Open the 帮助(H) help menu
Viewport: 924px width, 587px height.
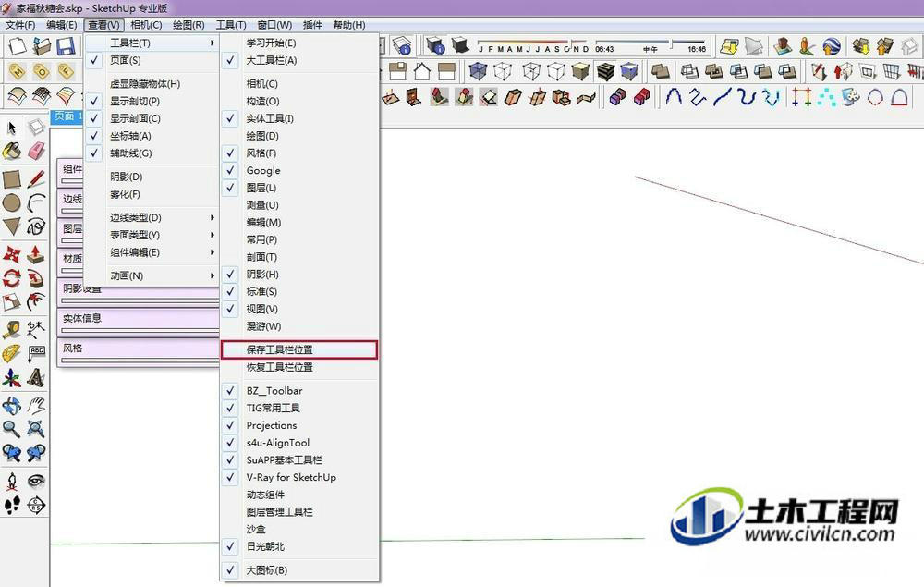pos(349,25)
